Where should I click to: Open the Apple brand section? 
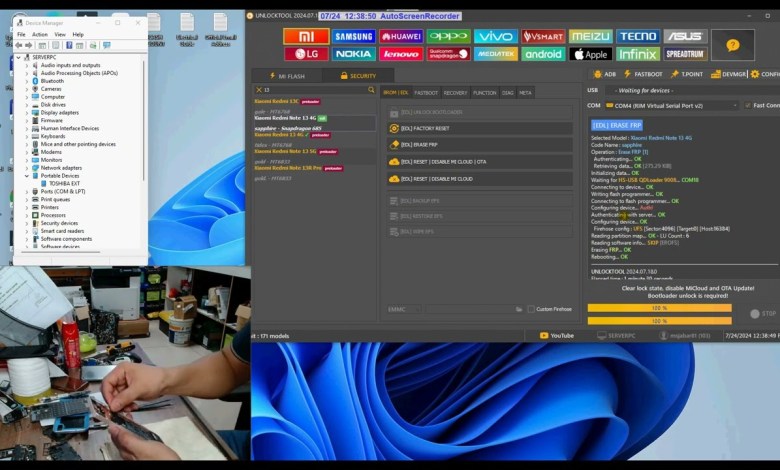[590, 54]
